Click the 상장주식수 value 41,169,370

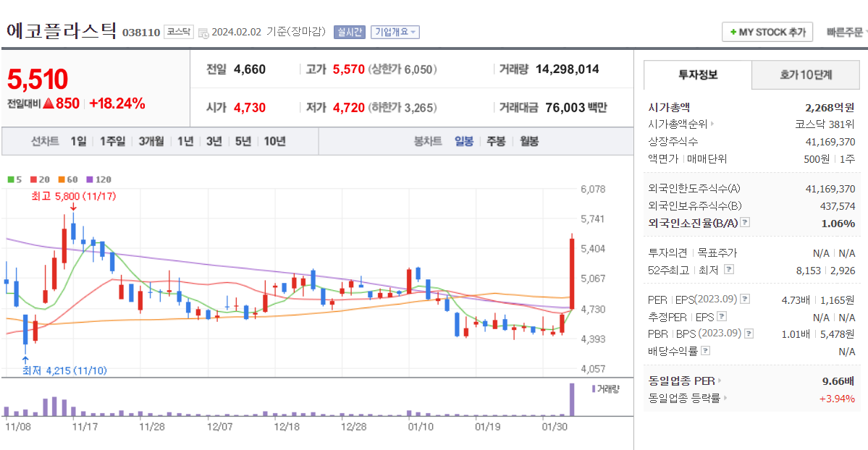click(x=830, y=142)
